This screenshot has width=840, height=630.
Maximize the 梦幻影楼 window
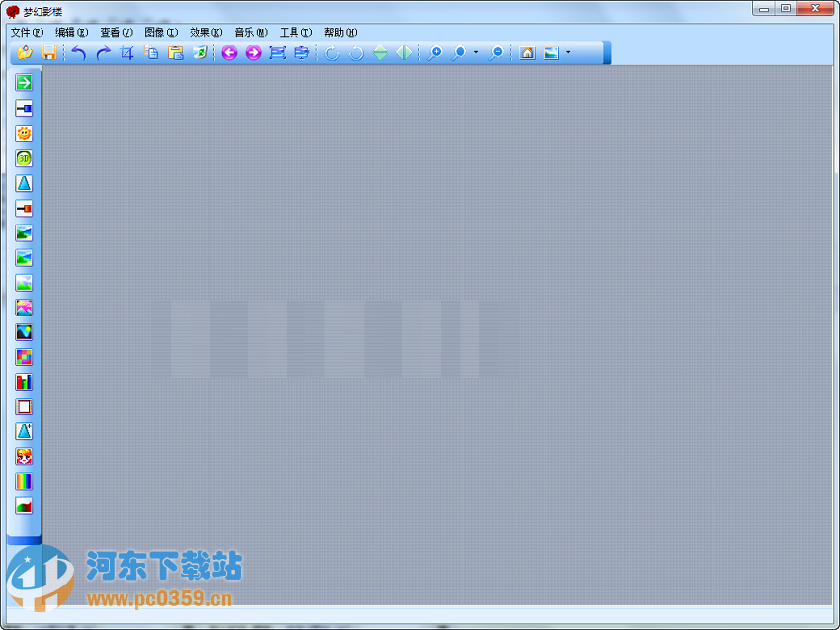click(786, 8)
